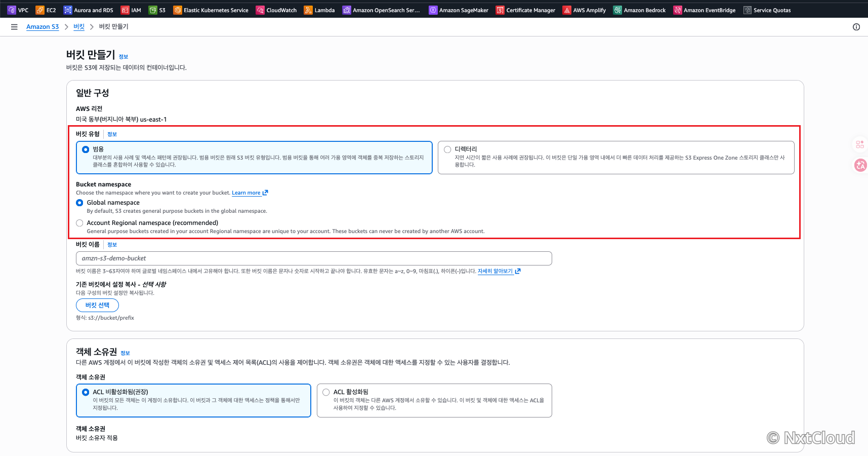The height and width of the screenshot is (456, 868).
Task: Open the Amazon SageMaker icon
Action: coord(433,10)
